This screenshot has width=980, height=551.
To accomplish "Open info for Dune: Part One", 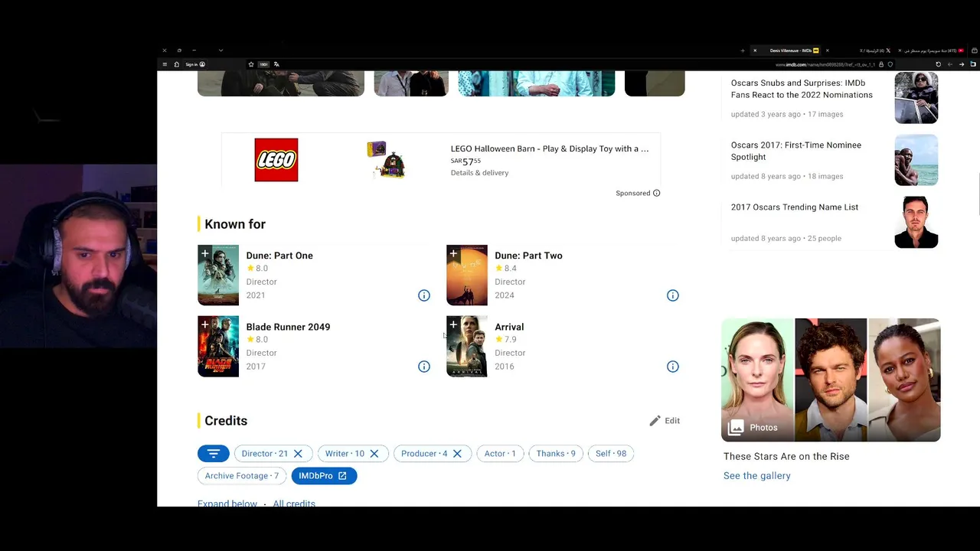I will pos(424,295).
